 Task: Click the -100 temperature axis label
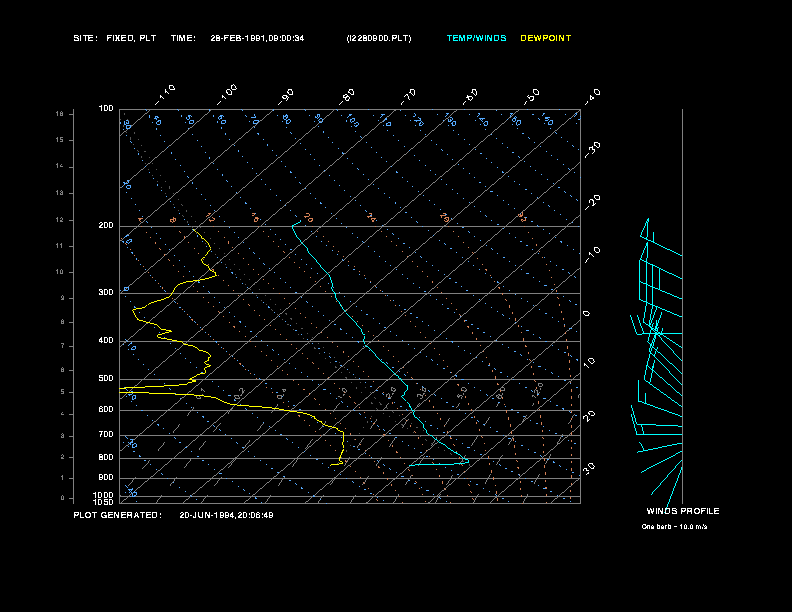pyautogui.click(x=227, y=95)
